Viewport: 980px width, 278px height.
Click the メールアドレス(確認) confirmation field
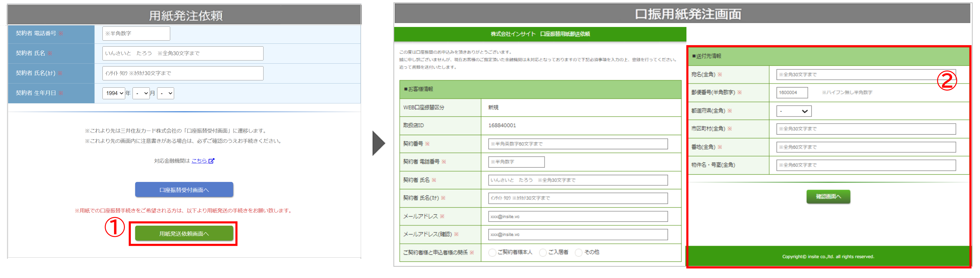click(x=577, y=235)
